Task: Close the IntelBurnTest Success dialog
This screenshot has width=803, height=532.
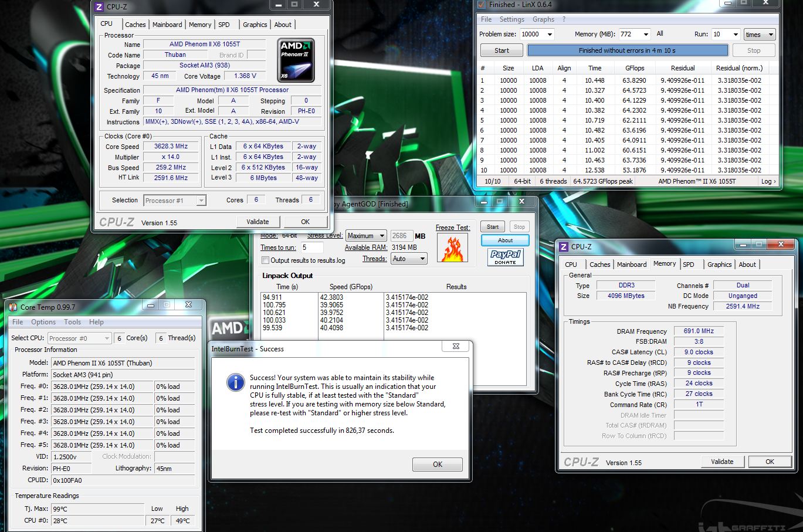Action: point(456,347)
